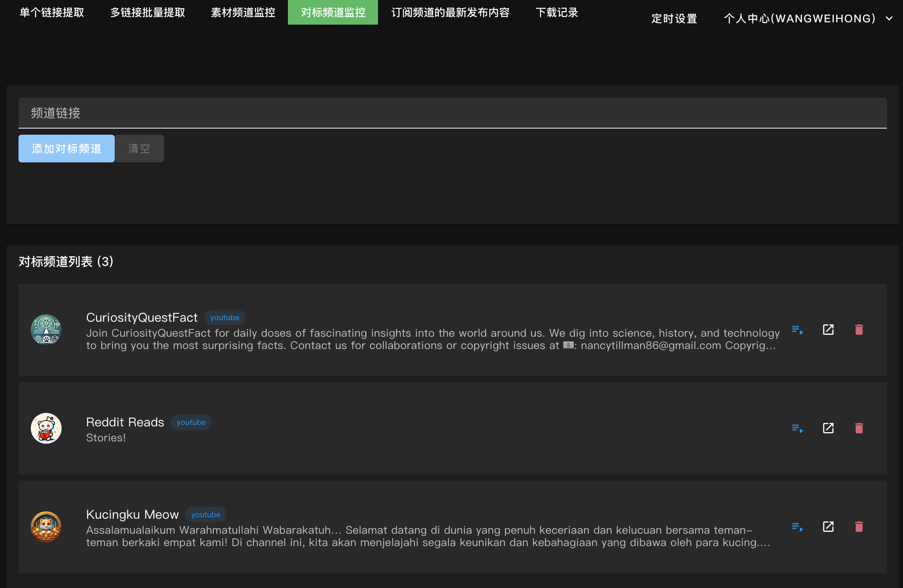Focus the 频道链接 input field
The width and height of the screenshot is (903, 588).
click(x=452, y=113)
